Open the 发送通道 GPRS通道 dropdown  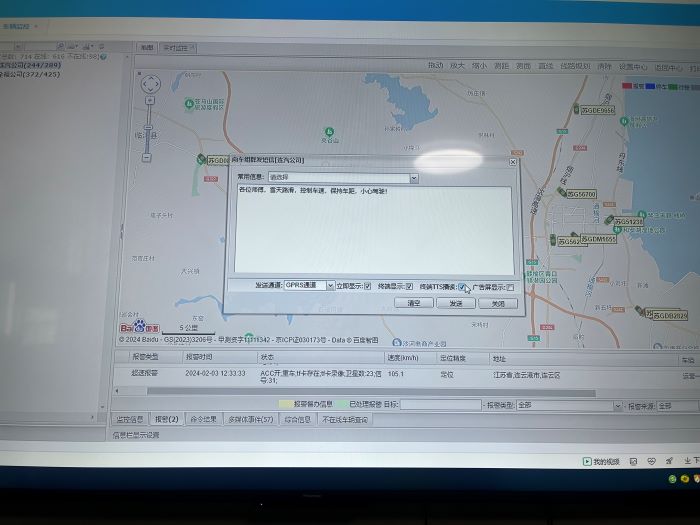tap(331, 286)
